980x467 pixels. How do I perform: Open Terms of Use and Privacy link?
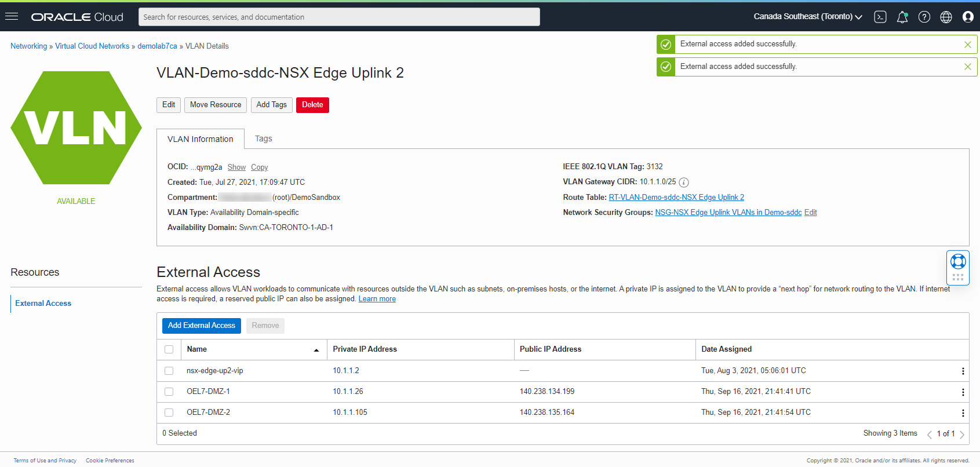45,461
